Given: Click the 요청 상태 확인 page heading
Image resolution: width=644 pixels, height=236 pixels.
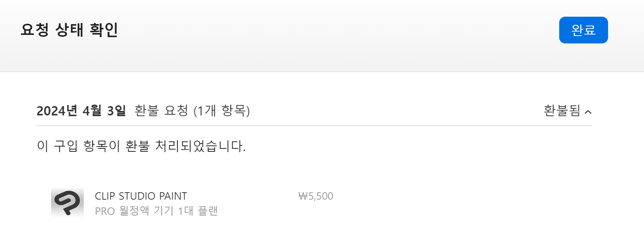Looking at the screenshot, I should tap(69, 30).
